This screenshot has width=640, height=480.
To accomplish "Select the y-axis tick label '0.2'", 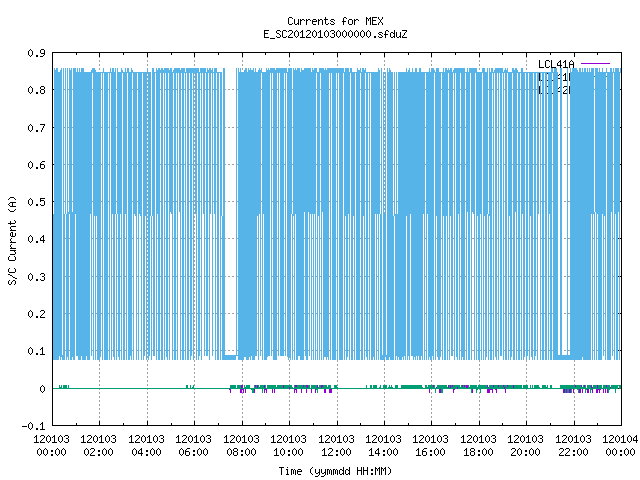I will pos(36,314).
